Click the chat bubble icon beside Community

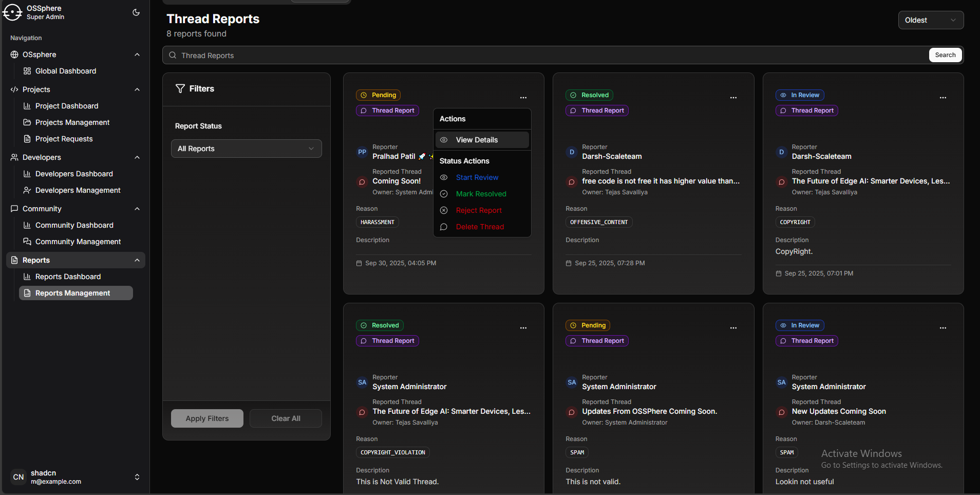(x=14, y=209)
